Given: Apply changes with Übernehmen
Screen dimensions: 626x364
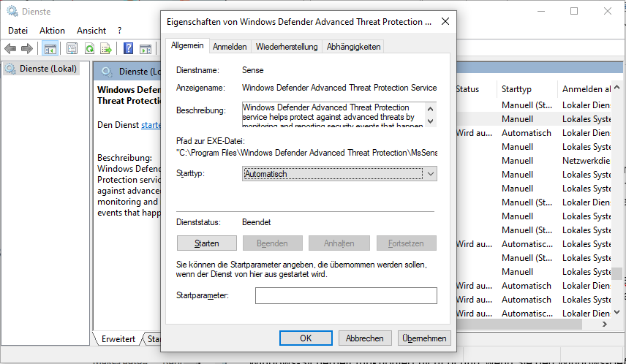Looking at the screenshot, I should 424,338.
